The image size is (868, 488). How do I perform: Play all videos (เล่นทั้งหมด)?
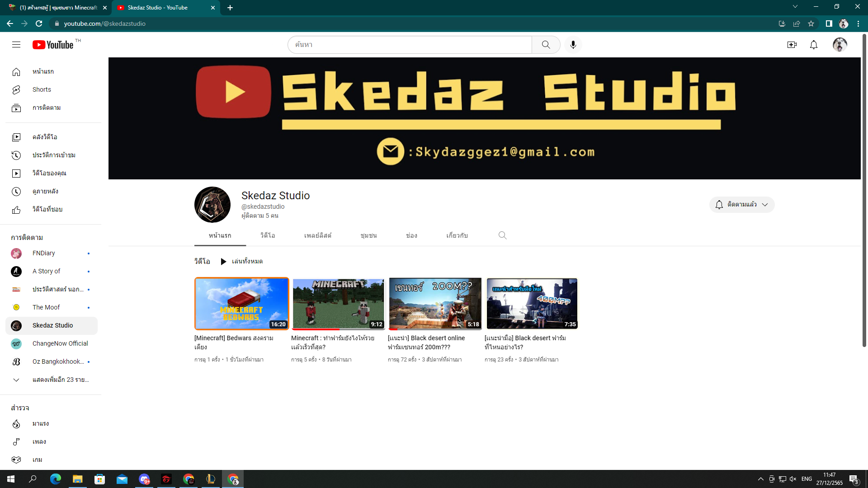tap(241, 262)
